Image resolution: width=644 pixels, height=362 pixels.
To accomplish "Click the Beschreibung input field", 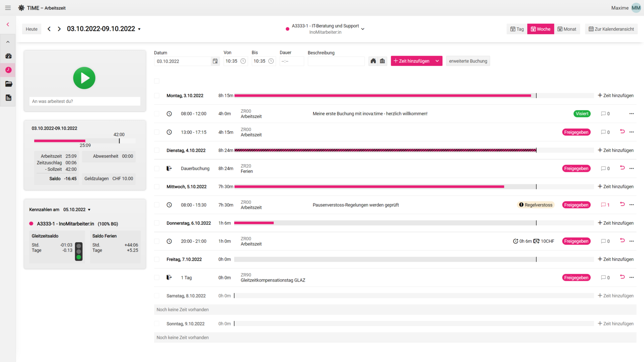I will coord(336,61).
